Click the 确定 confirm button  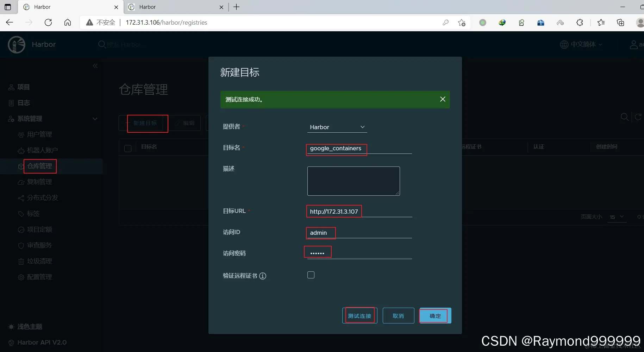[x=434, y=316]
